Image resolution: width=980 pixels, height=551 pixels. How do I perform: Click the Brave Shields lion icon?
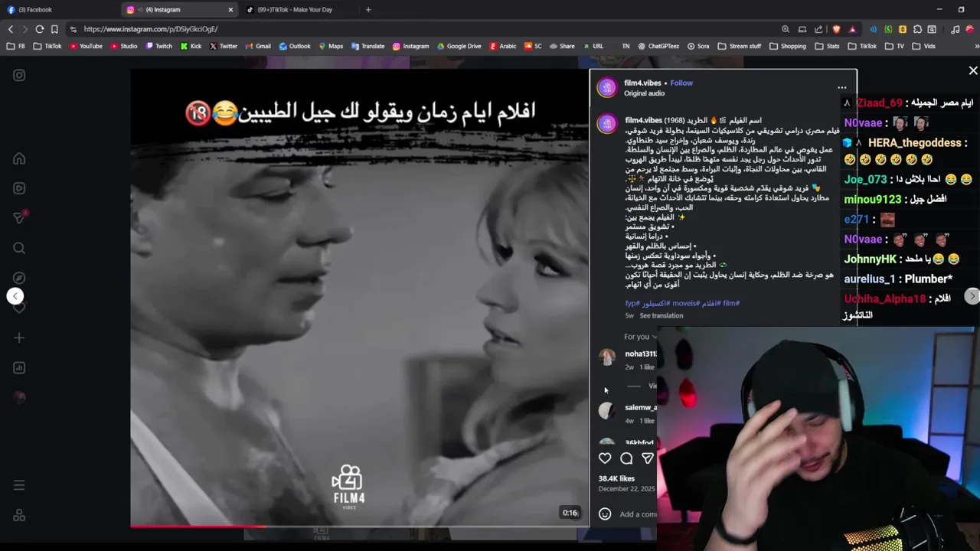tap(836, 29)
